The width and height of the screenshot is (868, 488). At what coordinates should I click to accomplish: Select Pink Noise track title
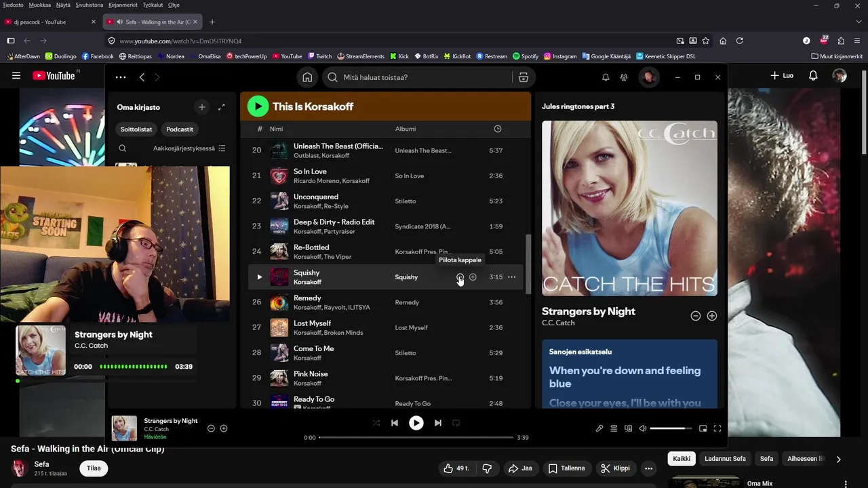[x=311, y=374]
